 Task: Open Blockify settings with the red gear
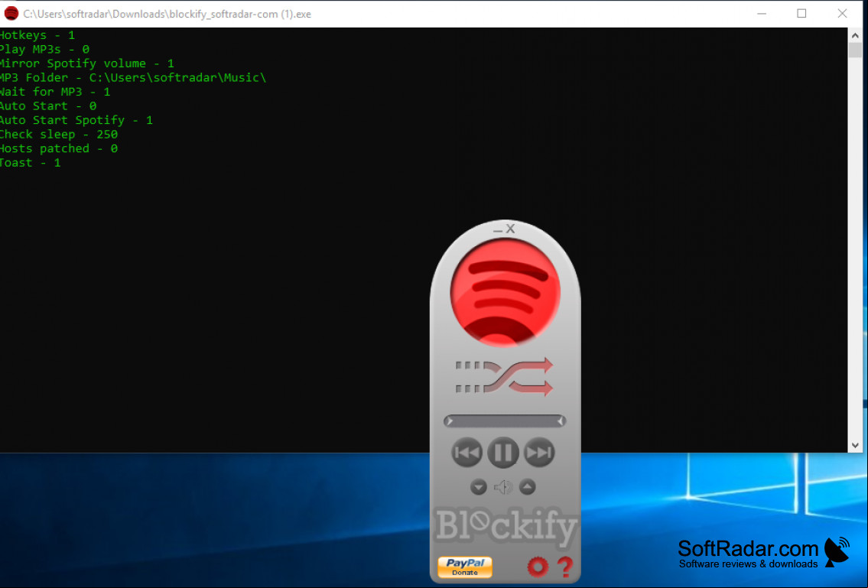coord(537,567)
